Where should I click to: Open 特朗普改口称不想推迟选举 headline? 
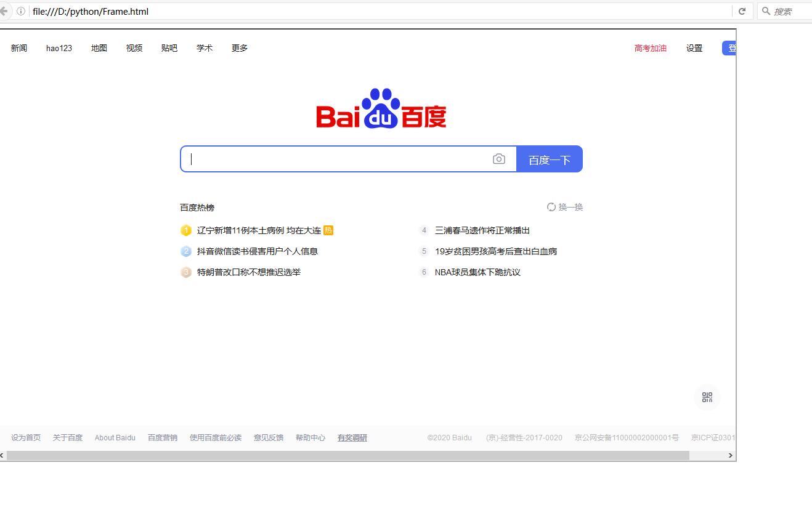point(249,272)
